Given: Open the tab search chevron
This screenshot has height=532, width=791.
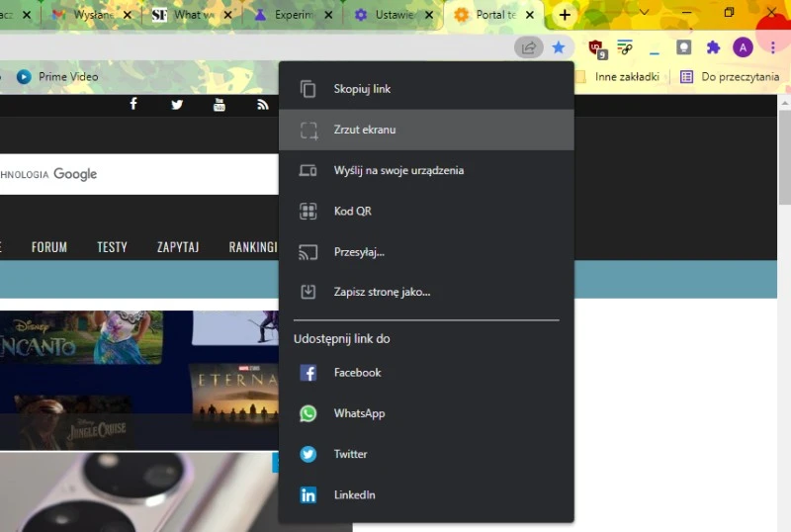Looking at the screenshot, I should pos(644,12).
